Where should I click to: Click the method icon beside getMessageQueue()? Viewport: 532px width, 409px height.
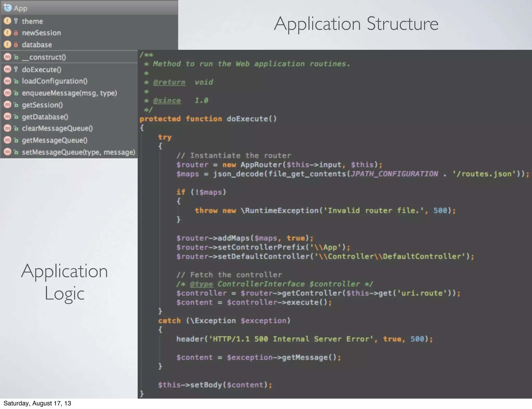coord(7,140)
